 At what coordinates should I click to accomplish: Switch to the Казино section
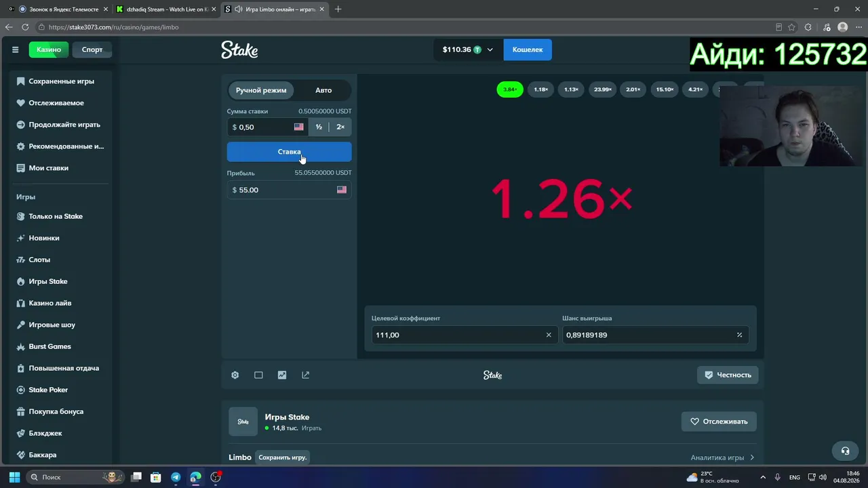click(x=49, y=49)
